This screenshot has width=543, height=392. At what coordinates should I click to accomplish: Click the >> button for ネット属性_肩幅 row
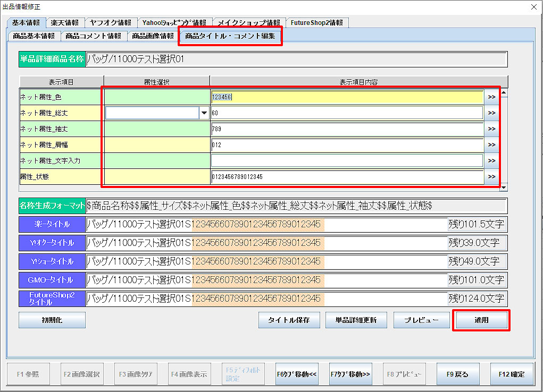491,145
